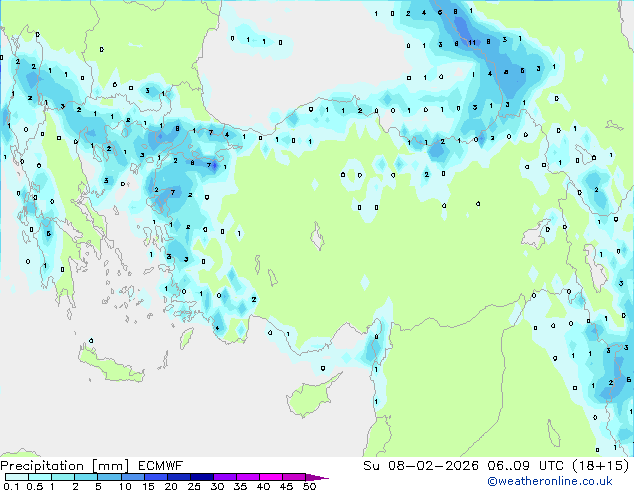Pick the 1–2 mm legend color box
Image resolution: width=634 pixels, height=490 pixels.
tap(63, 477)
